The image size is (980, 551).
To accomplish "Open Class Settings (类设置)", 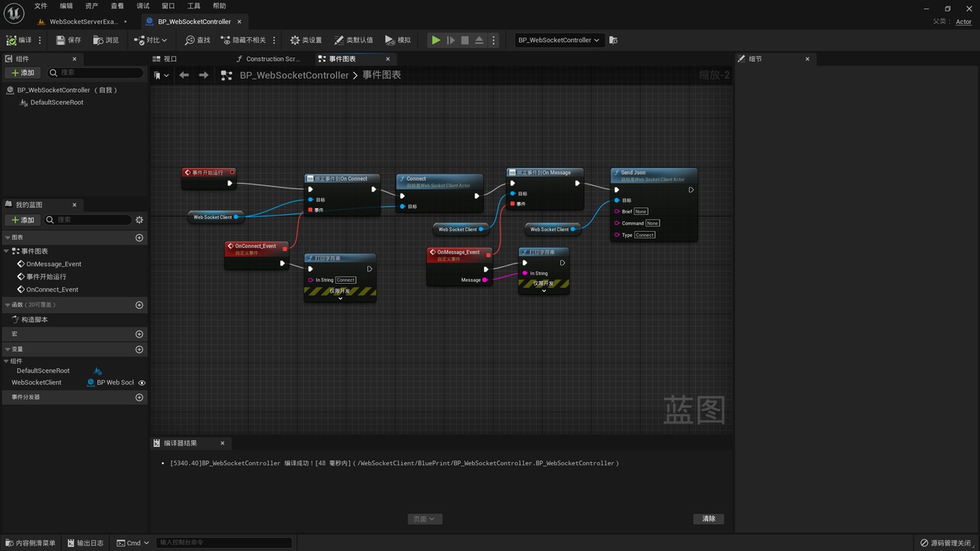I will [x=305, y=40].
